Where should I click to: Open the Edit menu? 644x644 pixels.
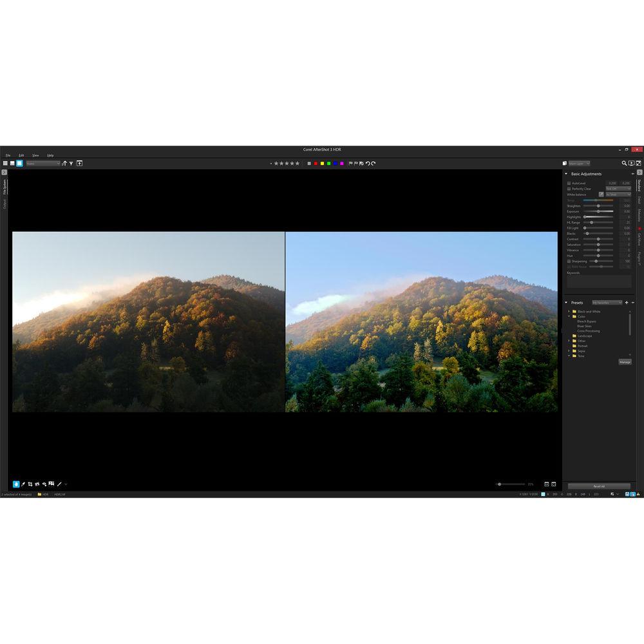coord(21,155)
